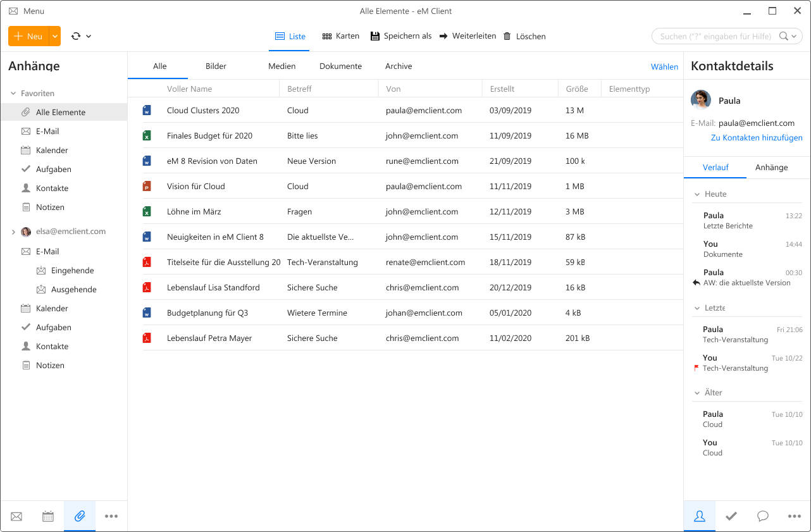The height and width of the screenshot is (532, 811).
Task: Click Zu Kontakten hinzufügen link
Action: tap(757, 138)
